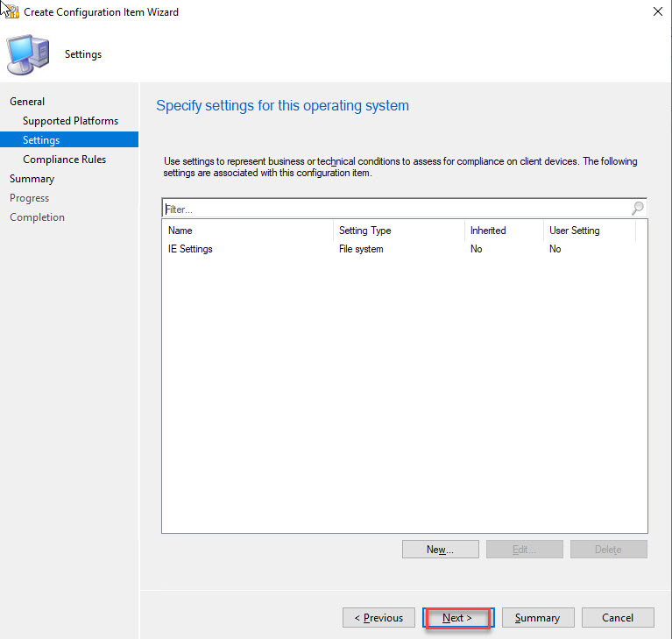Select the Progress step in sidebar

29,198
